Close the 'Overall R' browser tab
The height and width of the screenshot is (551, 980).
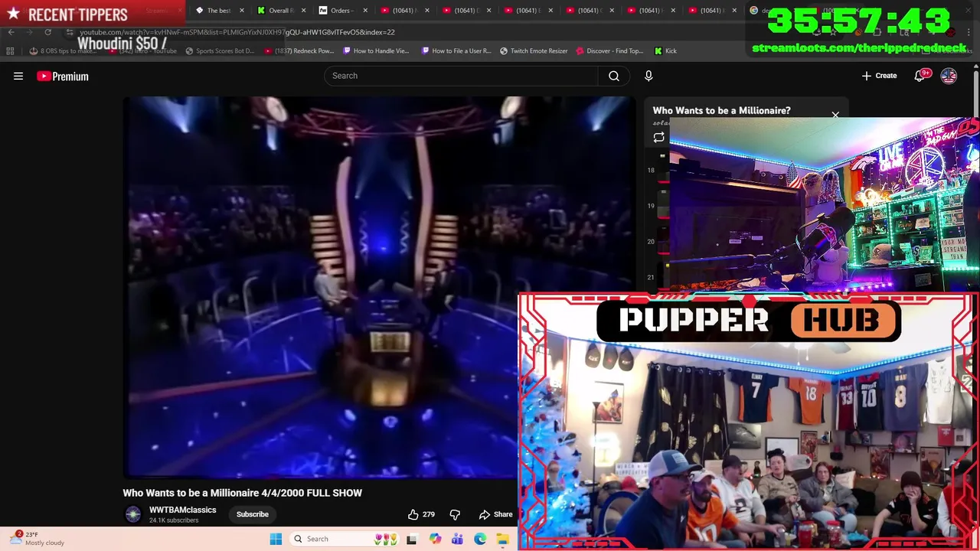click(x=303, y=11)
